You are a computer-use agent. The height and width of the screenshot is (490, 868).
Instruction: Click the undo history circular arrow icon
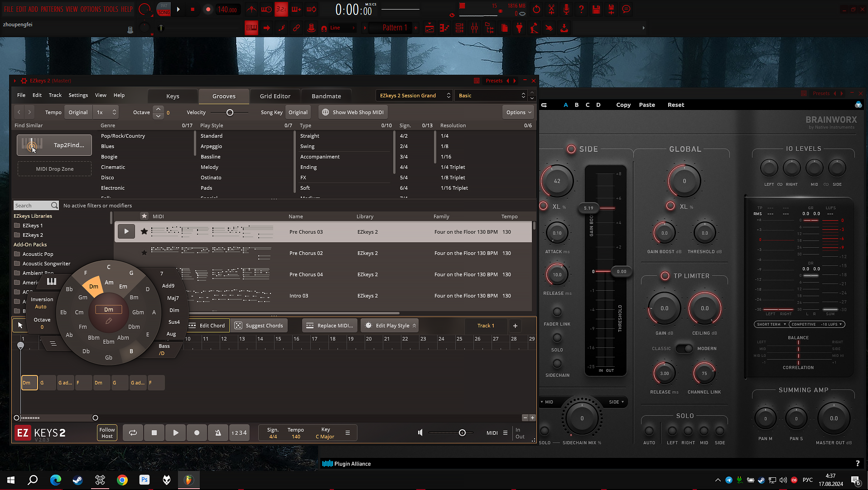tap(536, 9)
